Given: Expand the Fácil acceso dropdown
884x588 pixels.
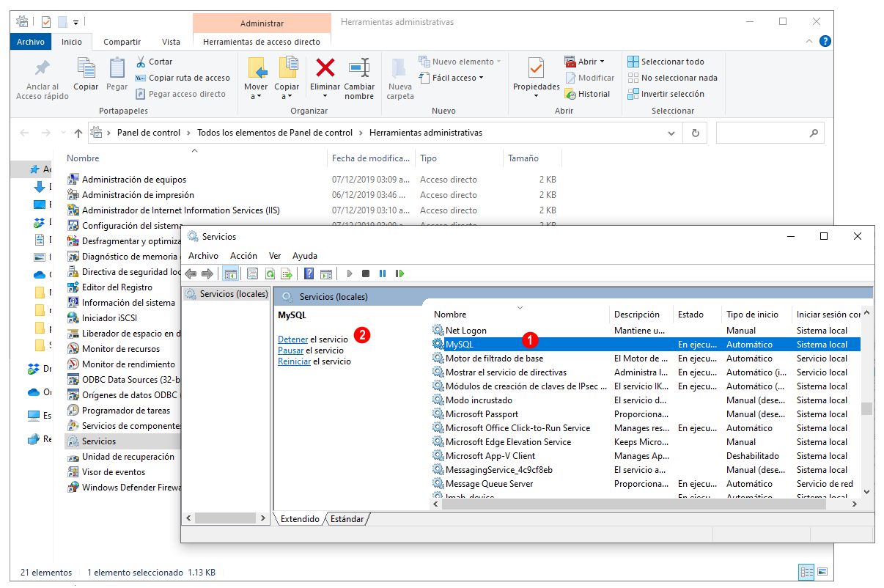Looking at the screenshot, I should pyautogui.click(x=451, y=78).
